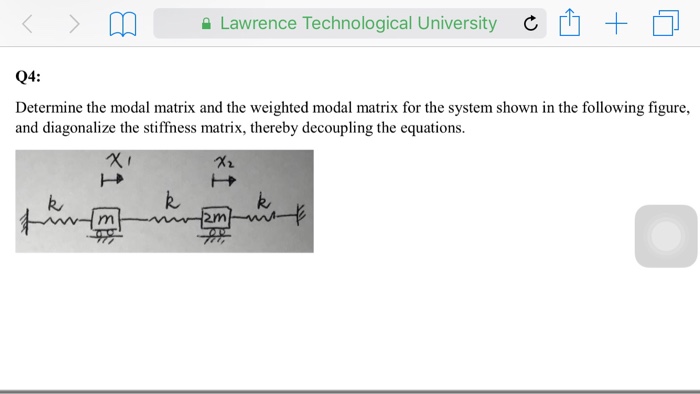
Task: Open the bookmarks book icon
Action: 123,24
